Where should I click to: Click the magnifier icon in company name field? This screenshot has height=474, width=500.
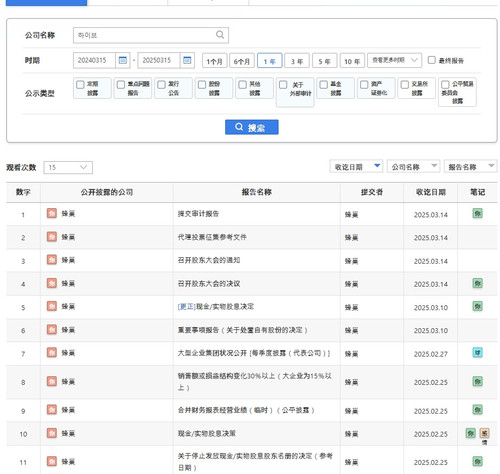(220, 35)
